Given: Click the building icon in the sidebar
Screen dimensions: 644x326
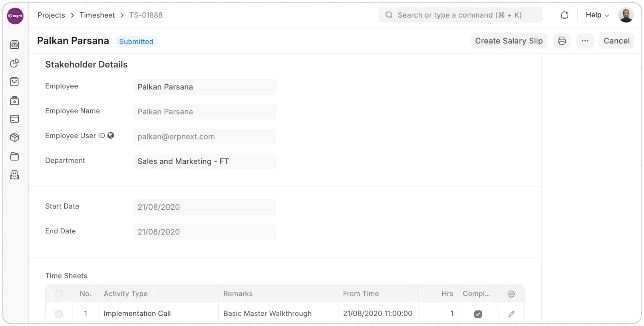Looking at the screenshot, I should [x=14, y=175].
